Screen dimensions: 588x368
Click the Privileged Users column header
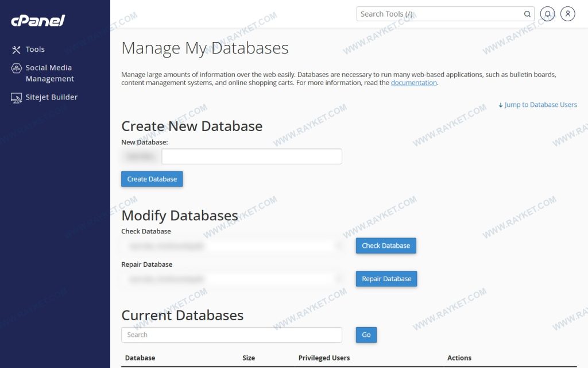point(324,358)
